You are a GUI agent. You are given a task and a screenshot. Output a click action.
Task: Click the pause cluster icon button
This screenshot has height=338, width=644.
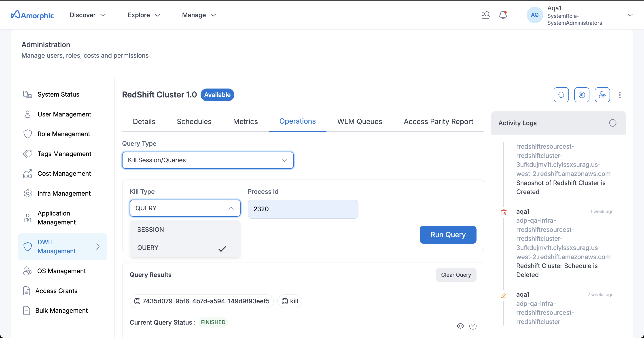(x=581, y=95)
